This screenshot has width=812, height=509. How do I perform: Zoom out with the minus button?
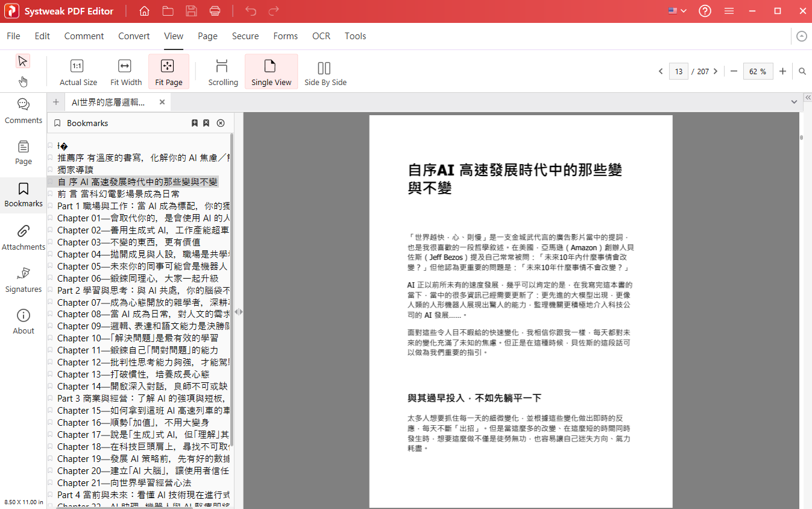pos(734,71)
